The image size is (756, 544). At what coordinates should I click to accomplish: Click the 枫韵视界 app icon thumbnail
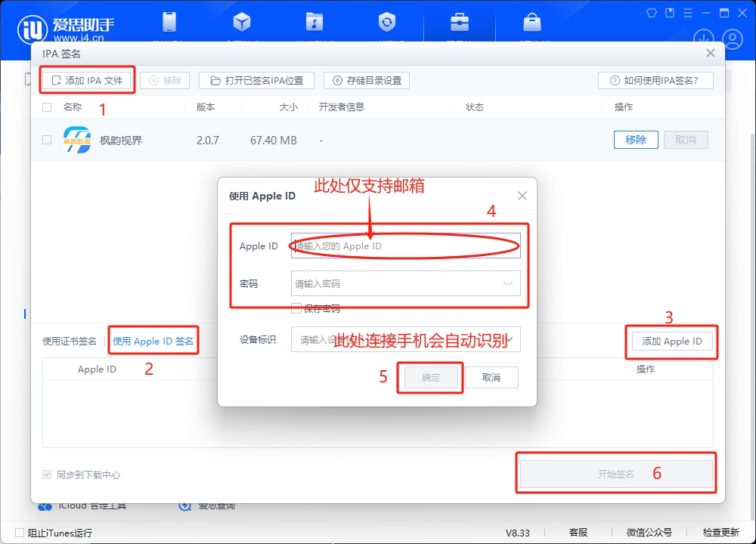pos(77,140)
